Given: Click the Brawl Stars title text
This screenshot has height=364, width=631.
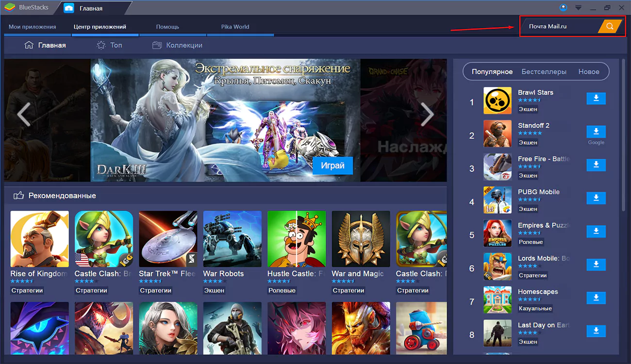Looking at the screenshot, I should [535, 92].
